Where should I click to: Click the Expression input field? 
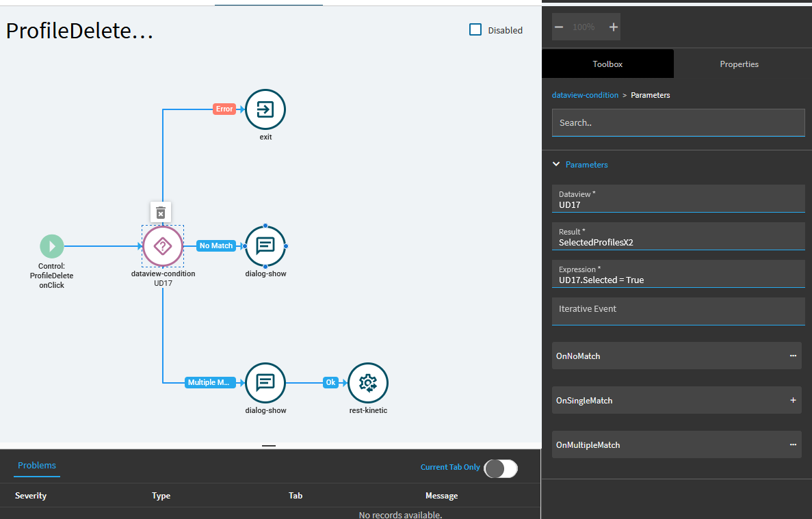tap(678, 274)
